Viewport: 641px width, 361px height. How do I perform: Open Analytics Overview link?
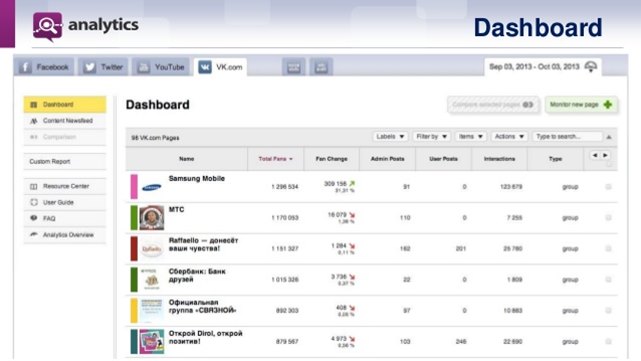(65, 235)
